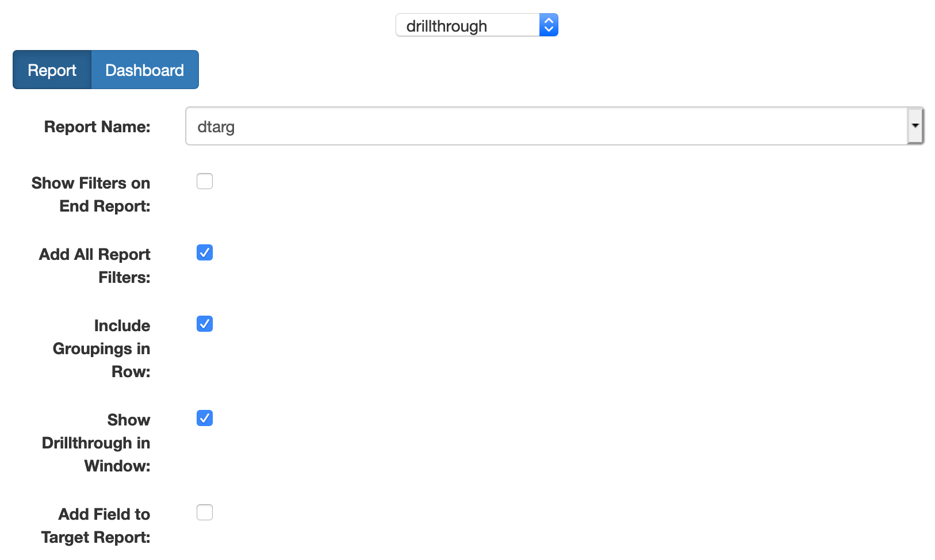This screenshot has width=935, height=560.
Task: Uncheck Show Drillthrough in Window checkbox
Action: click(x=205, y=419)
